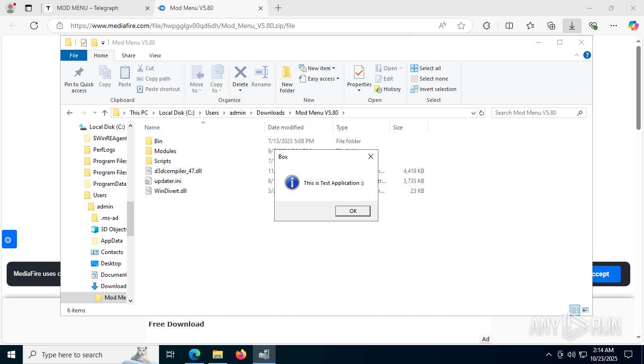Open the Windows Start menu
This screenshot has height=364, width=644.
point(11,355)
